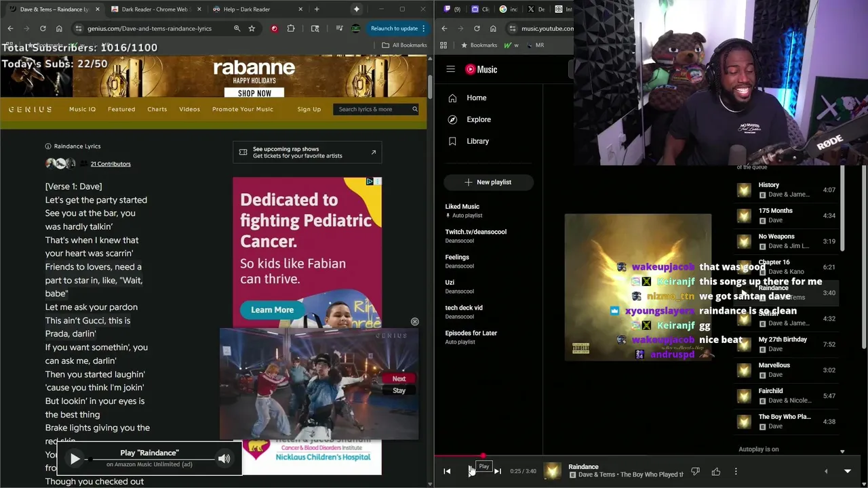The image size is (868, 488).
Task: Open the zoom magnifier icon in address bar
Action: point(237,28)
